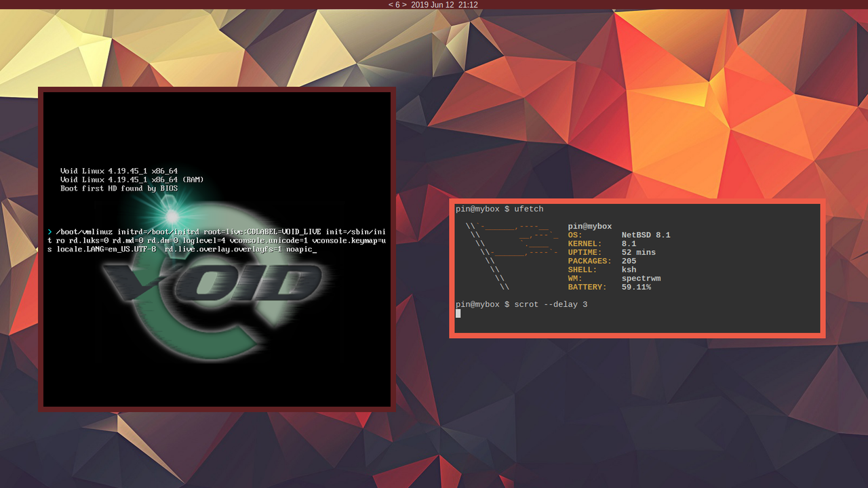Image resolution: width=868 pixels, height=488 pixels.
Task: Click the SHELL "ksh" value
Action: [629, 270]
